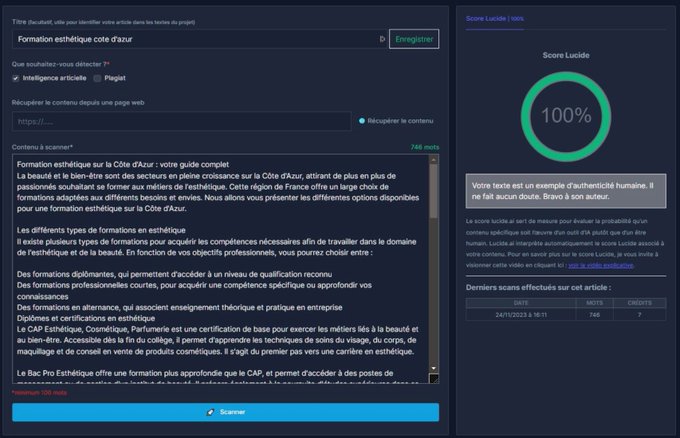Click Récupérer le contenu button

tap(396, 121)
